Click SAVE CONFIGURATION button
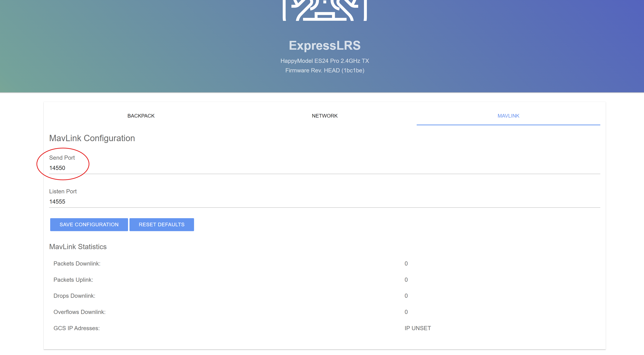Screen dimensions: 644x355 (x=89, y=224)
